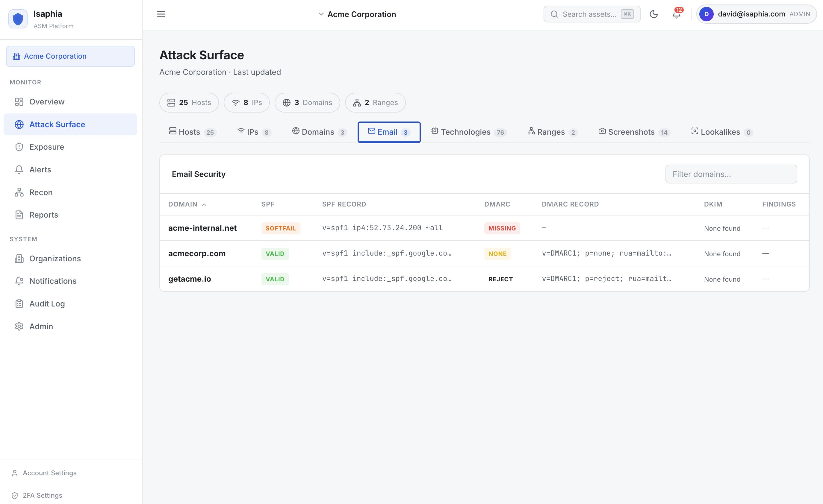Click the Admin gear icon

tap(19, 327)
